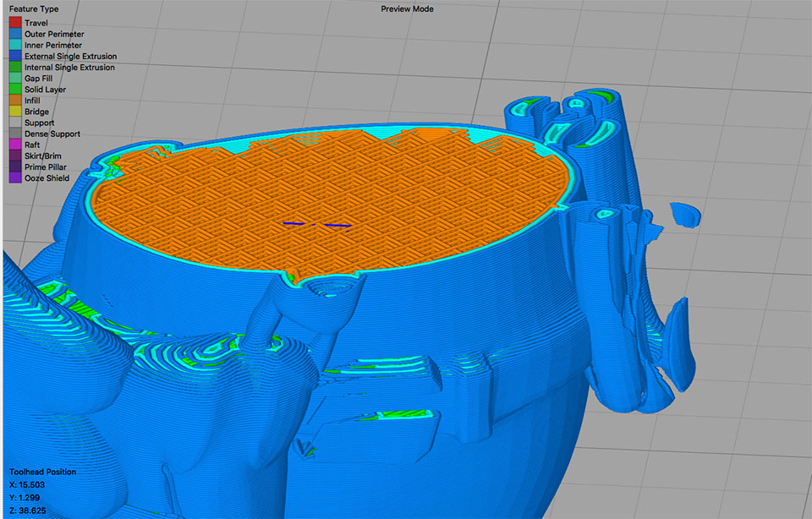The height and width of the screenshot is (519, 812).
Task: Click the Preview Mode title label
Action: point(406,8)
